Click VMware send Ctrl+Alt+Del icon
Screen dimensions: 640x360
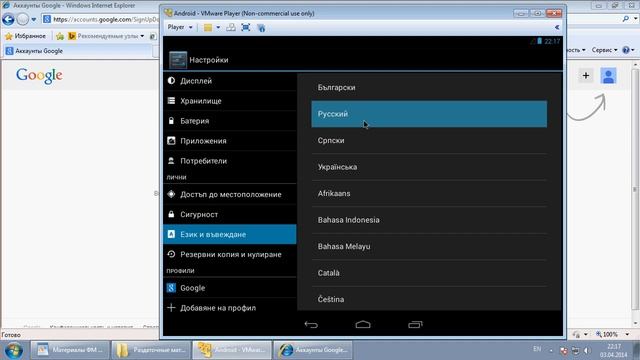click(x=231, y=27)
